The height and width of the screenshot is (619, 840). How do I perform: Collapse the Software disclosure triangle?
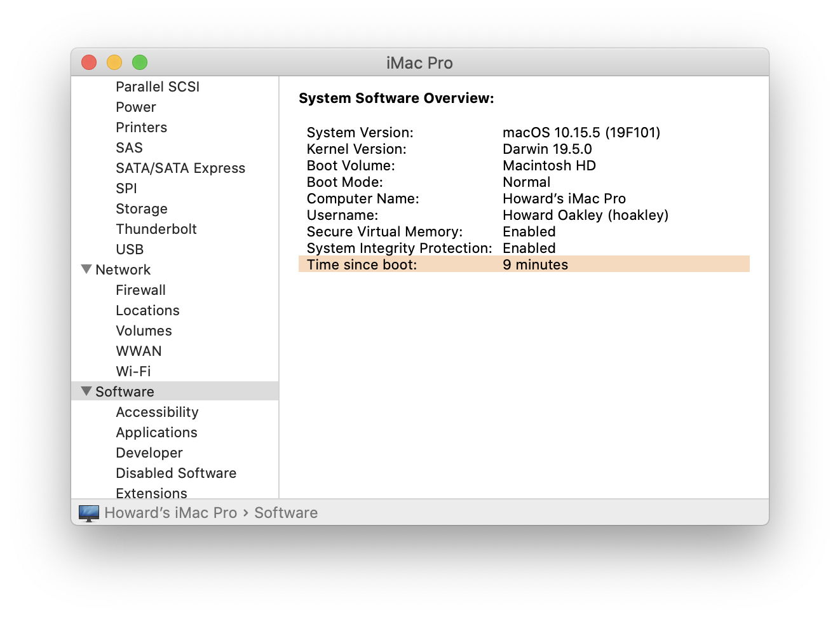(x=86, y=391)
